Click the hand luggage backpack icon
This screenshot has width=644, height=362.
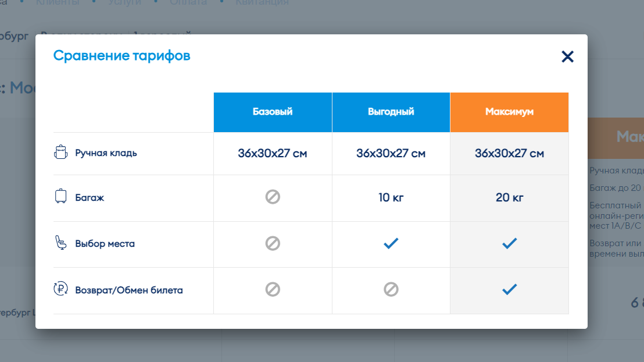(x=60, y=153)
